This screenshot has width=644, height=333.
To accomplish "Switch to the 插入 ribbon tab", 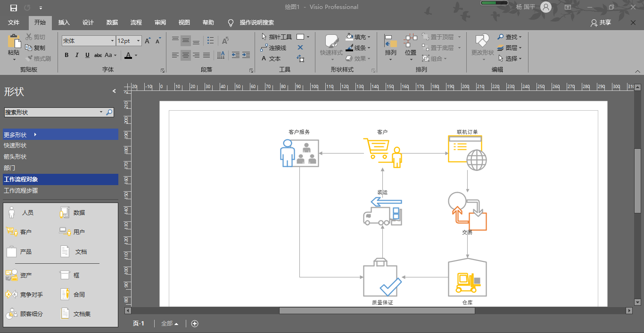I will (64, 23).
